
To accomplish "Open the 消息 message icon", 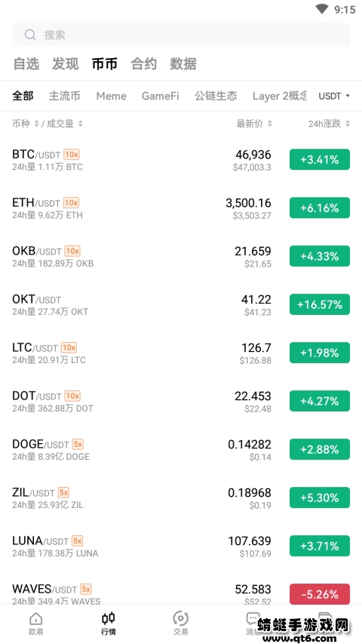I will click(x=252, y=618).
